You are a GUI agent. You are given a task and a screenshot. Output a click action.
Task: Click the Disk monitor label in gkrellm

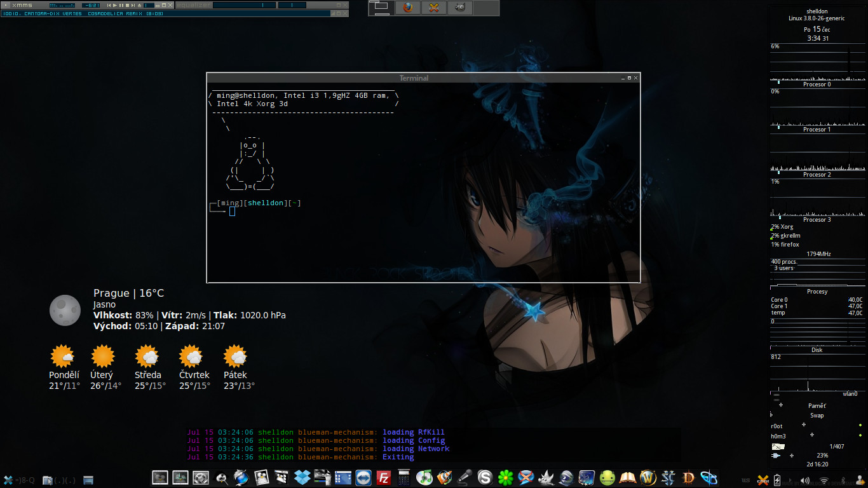click(817, 349)
